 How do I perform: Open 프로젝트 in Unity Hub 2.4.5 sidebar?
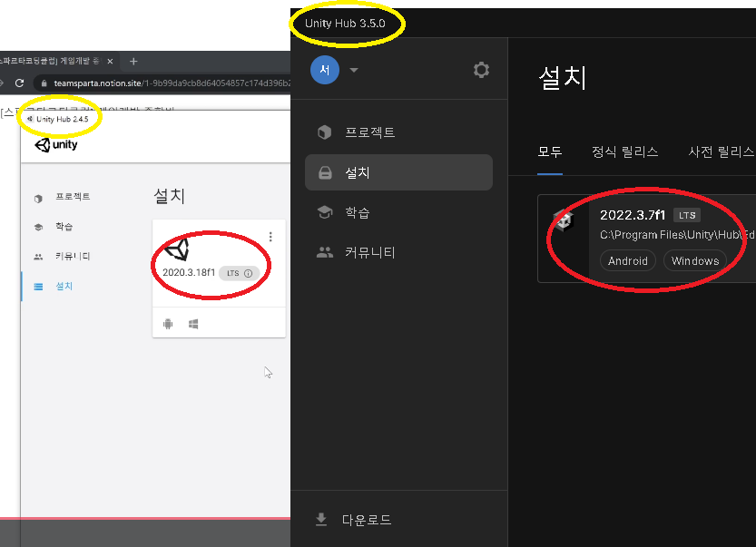[73, 197]
